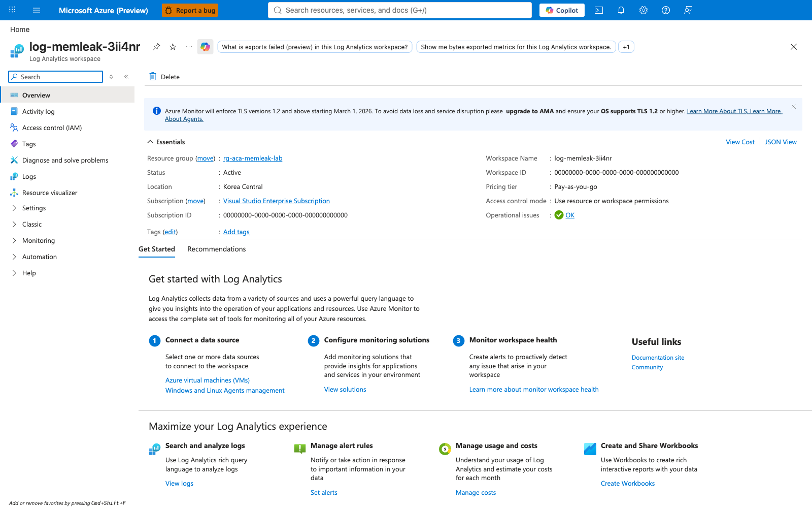Image resolution: width=812 pixels, height=508 pixels.
Task: Open the Manage costs link
Action: (476, 492)
